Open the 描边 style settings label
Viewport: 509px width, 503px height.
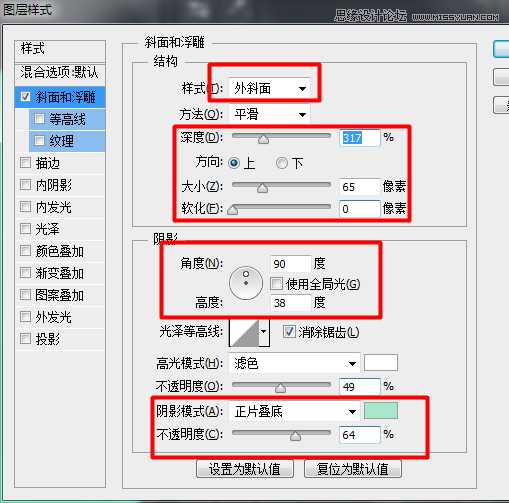[x=48, y=163]
